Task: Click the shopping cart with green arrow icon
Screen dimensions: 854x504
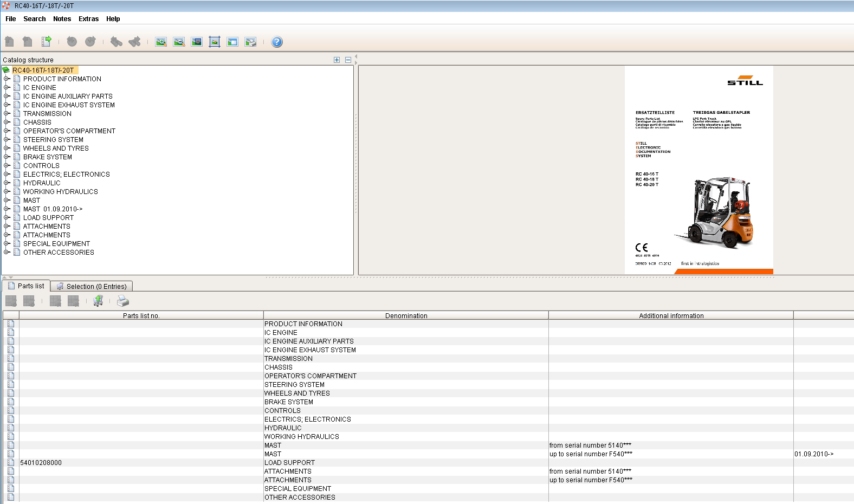Action: click(98, 301)
